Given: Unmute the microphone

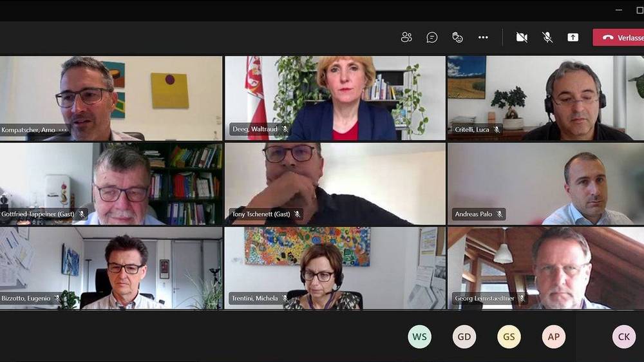Looking at the screenshot, I should [547, 37].
